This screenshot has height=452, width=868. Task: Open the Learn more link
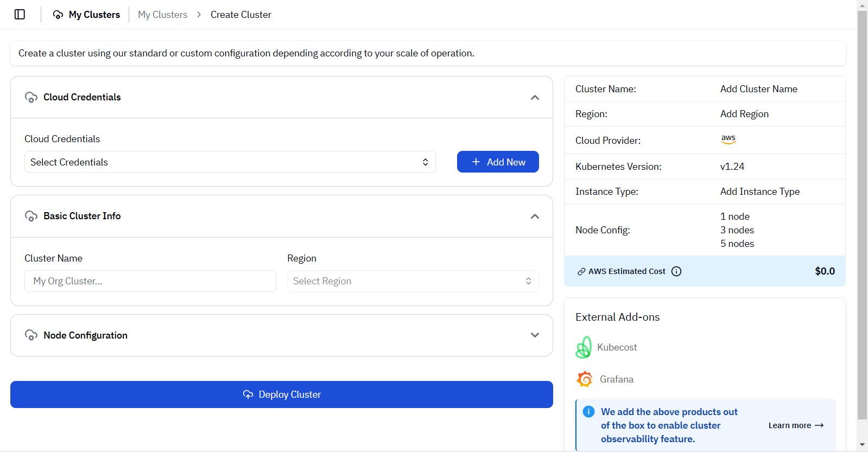(x=796, y=425)
